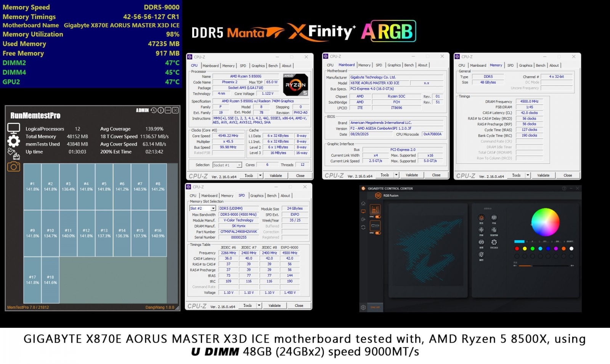Click Close in the CPU-Z Memory window
This screenshot has height=364, width=610.
pos(568,175)
